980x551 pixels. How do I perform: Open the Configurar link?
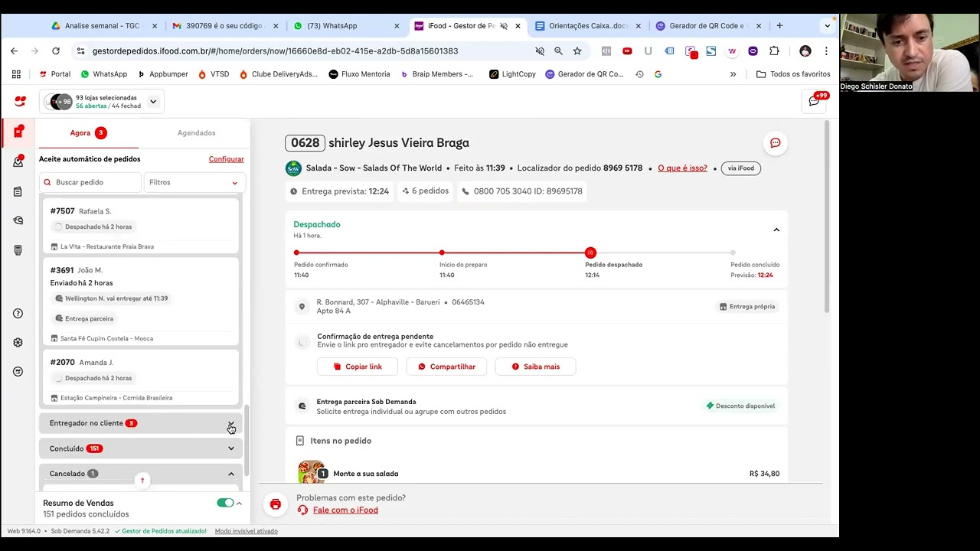tap(227, 159)
